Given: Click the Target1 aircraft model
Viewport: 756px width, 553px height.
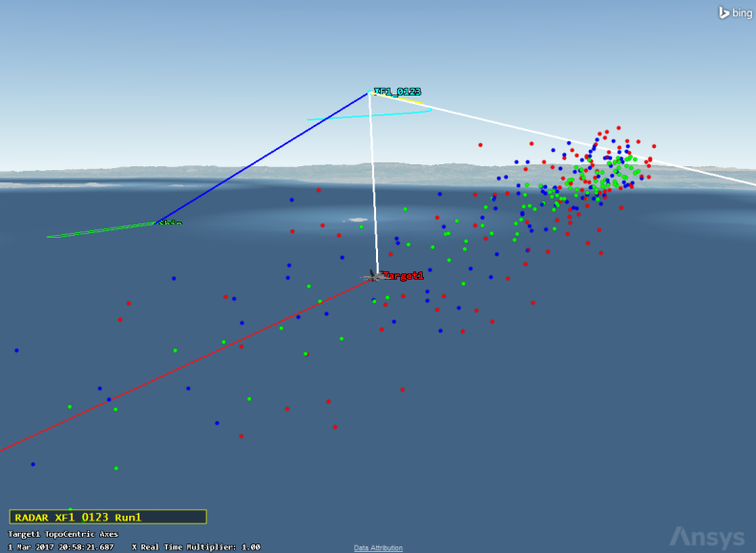Looking at the screenshot, I should [373, 275].
